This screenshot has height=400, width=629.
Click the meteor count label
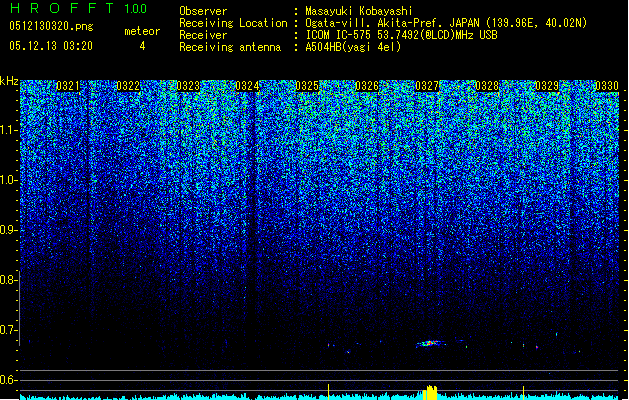pos(142,31)
